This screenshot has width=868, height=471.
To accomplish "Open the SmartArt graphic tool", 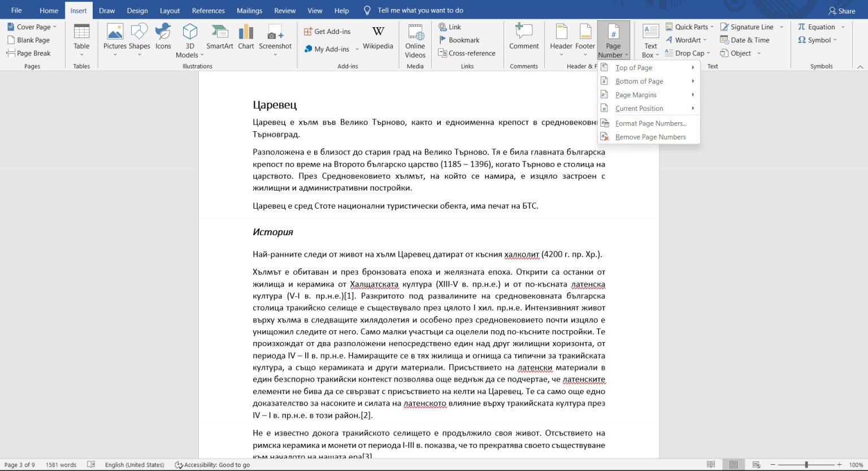I will [x=219, y=37].
